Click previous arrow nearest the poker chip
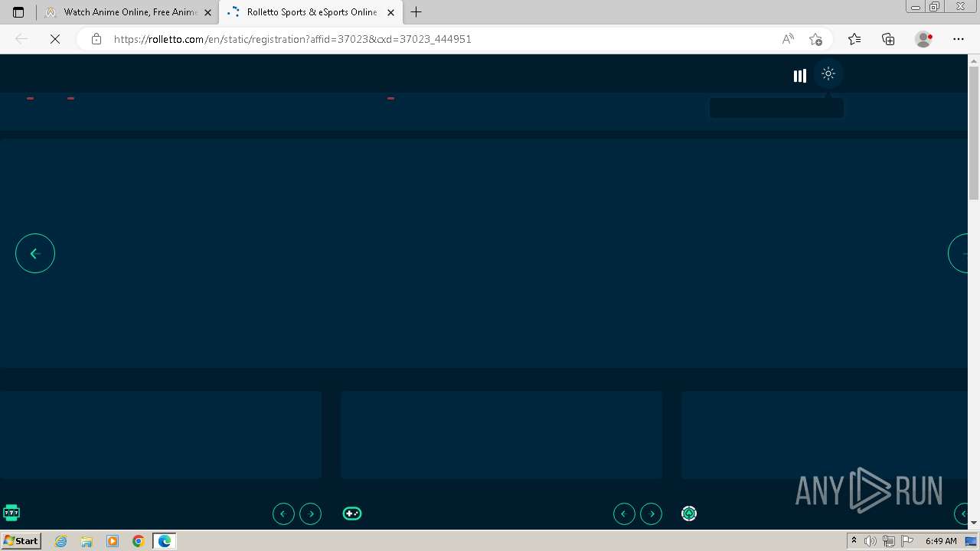Viewport: 980px width, 551px height. pos(624,514)
